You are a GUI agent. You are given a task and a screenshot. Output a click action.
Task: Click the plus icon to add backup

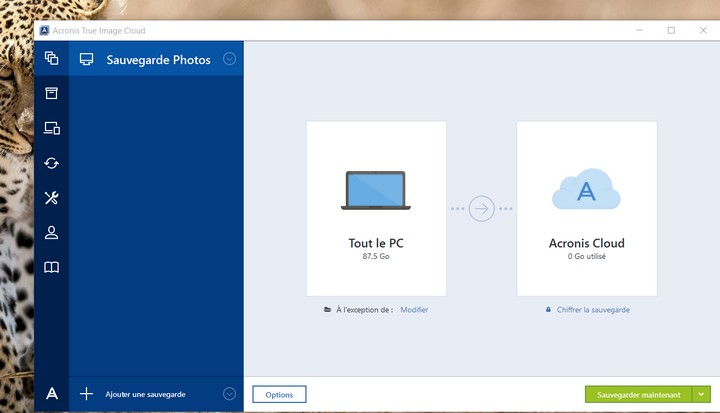(86, 394)
